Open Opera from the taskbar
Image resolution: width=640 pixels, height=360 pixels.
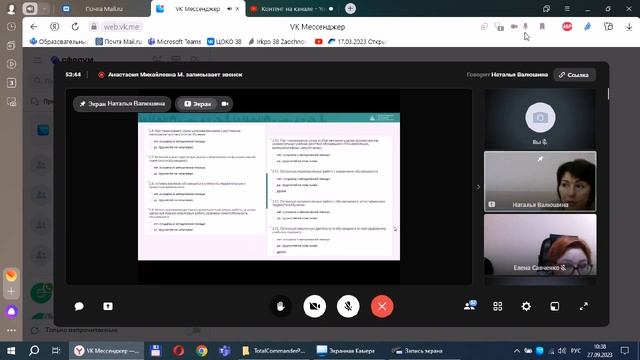178,351
